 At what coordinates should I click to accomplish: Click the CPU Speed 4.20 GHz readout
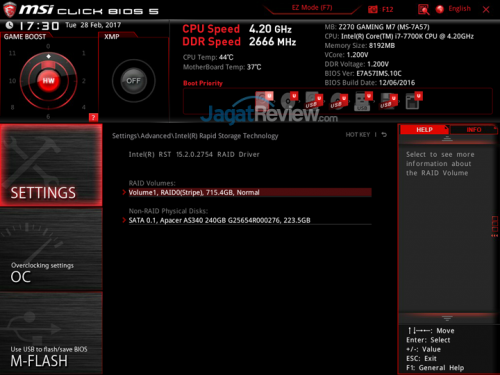pyautogui.click(x=237, y=29)
